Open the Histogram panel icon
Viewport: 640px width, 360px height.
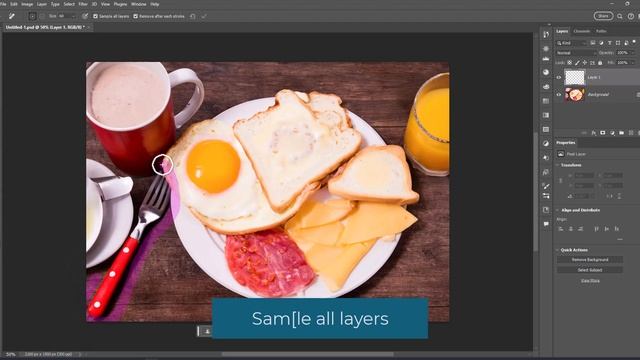point(546,58)
